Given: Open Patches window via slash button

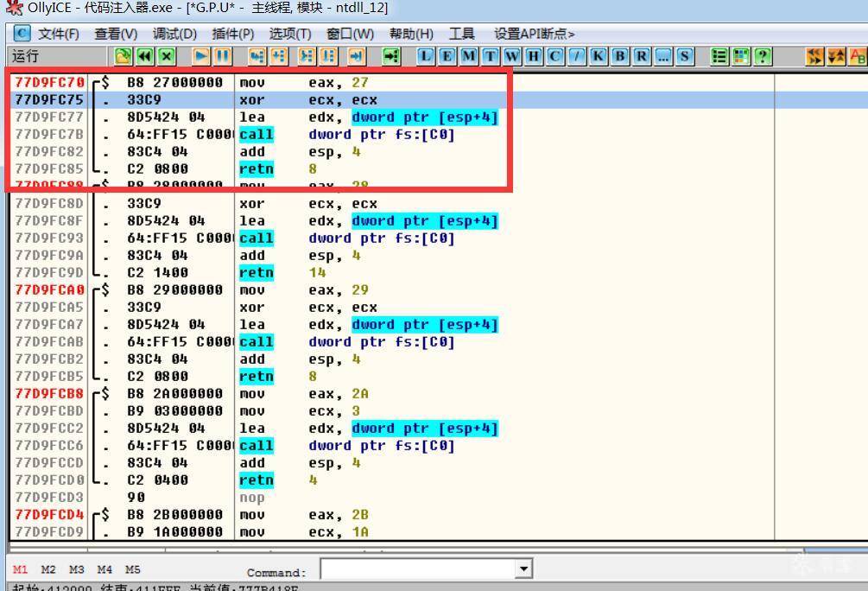Looking at the screenshot, I should [576, 56].
